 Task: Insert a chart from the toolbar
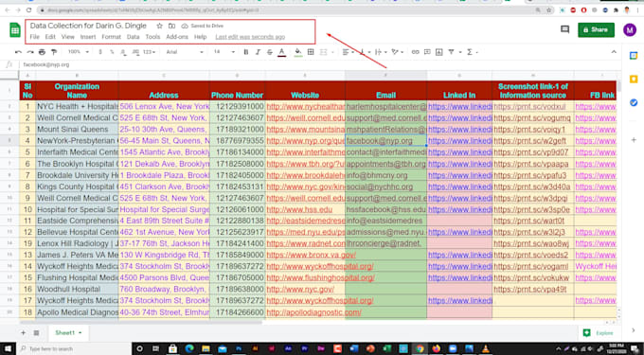[439, 52]
